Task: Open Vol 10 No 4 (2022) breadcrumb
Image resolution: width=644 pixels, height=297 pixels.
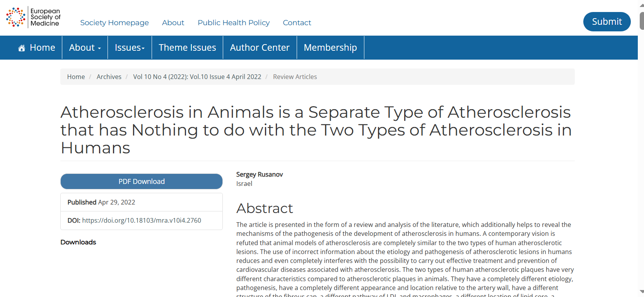Action: tap(197, 77)
